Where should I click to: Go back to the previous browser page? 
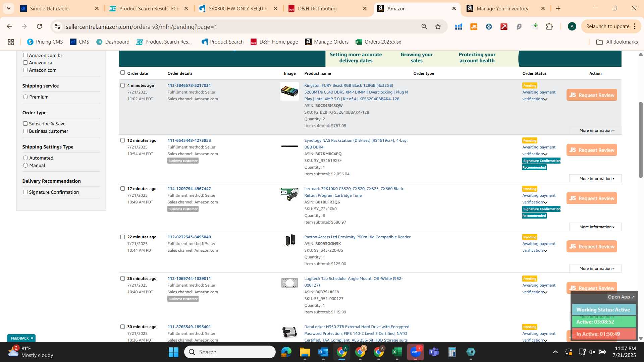click(x=9, y=26)
